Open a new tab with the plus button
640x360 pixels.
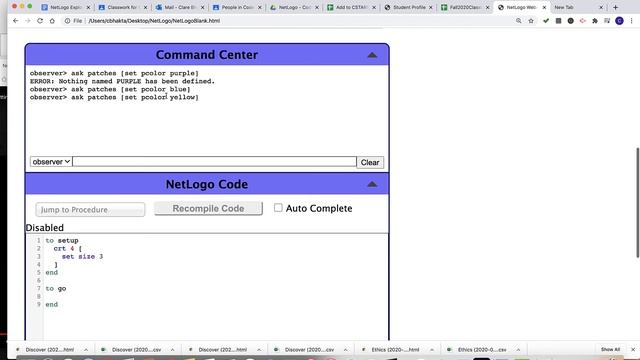616,7
